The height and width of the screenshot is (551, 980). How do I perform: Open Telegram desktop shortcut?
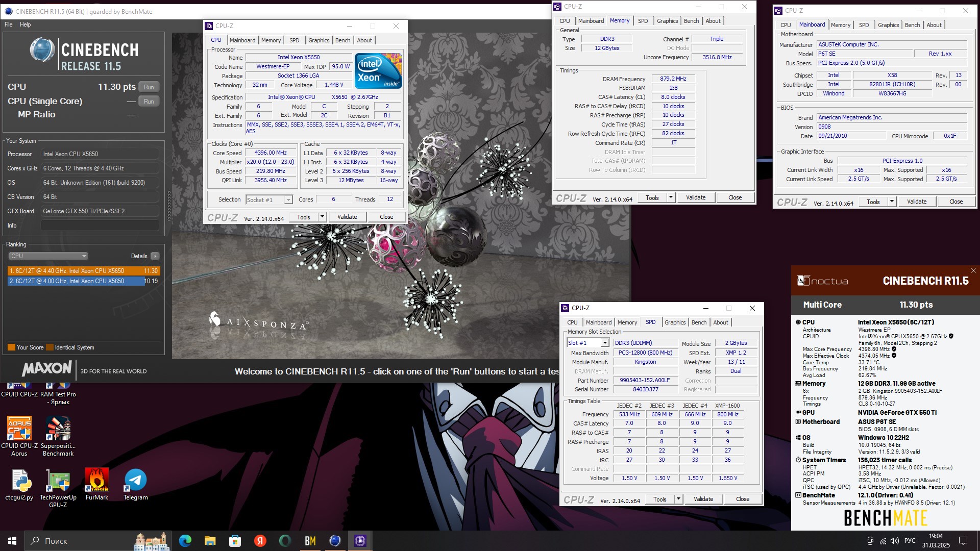[x=136, y=485]
